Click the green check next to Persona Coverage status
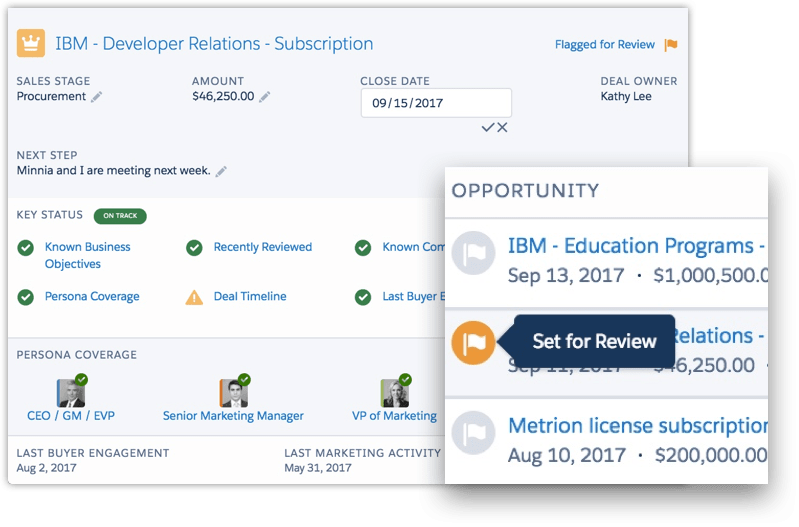799x527 pixels. (25, 297)
